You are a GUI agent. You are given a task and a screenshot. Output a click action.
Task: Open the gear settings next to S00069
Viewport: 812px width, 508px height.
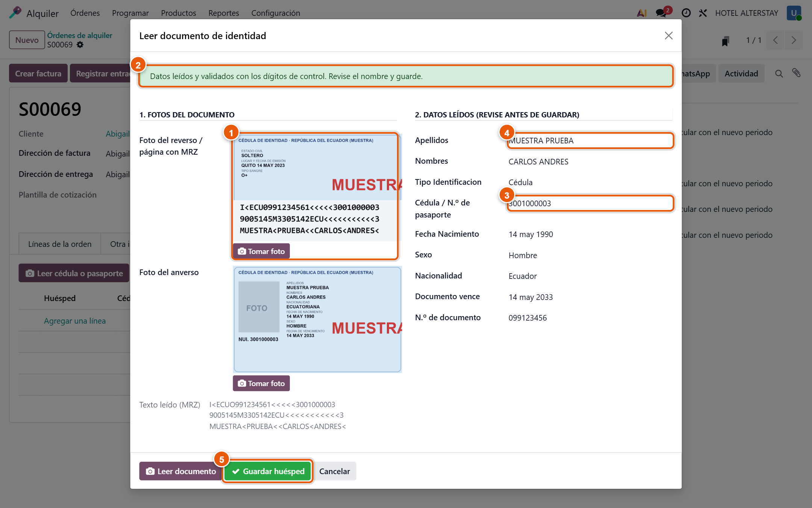click(80, 45)
